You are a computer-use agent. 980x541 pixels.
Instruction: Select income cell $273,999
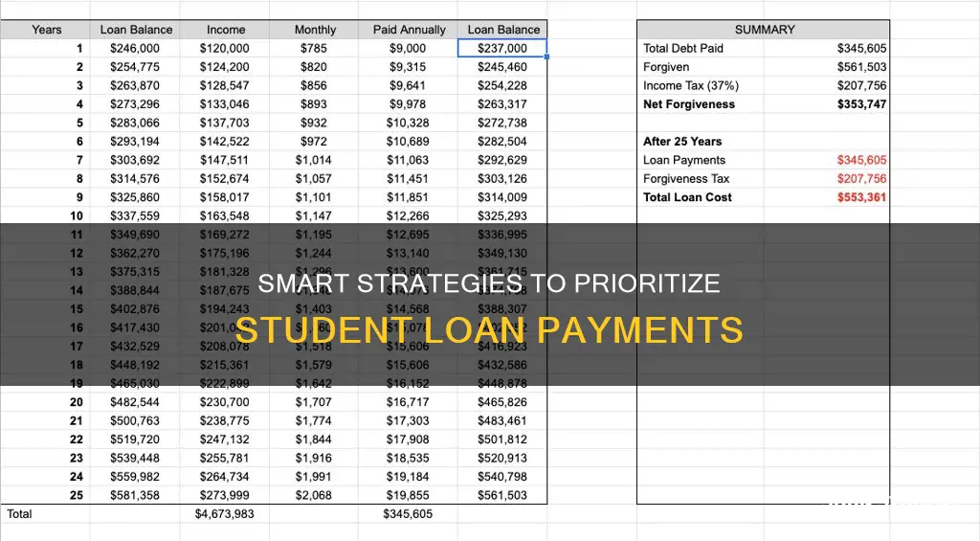pos(224,495)
